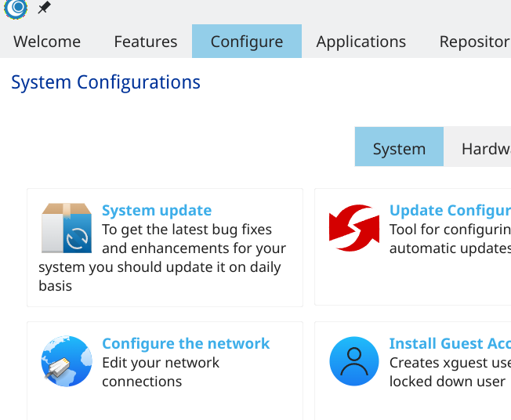The height and width of the screenshot is (420, 511).
Task: Click the System update description text
Action: [x=162, y=258]
